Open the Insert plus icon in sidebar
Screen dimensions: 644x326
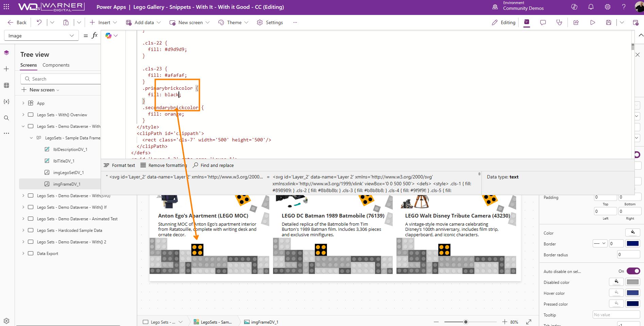pyautogui.click(x=6, y=69)
